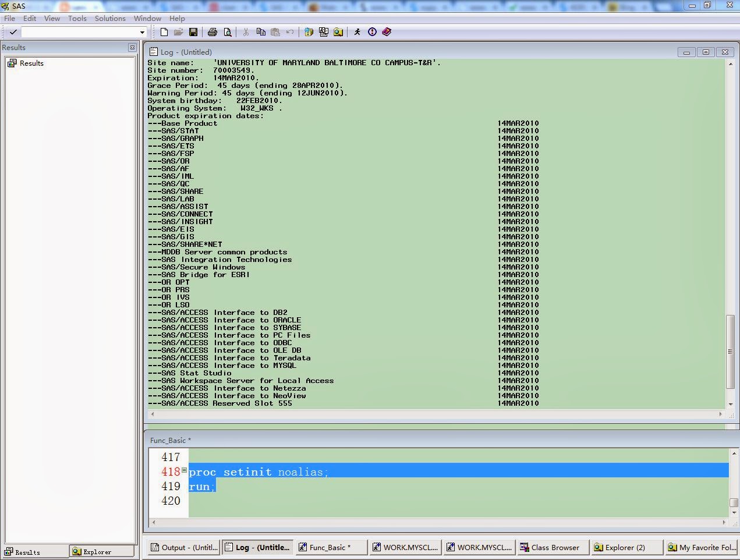The image size is (740, 560).
Task: Open the Solutions menu
Action: tap(110, 18)
